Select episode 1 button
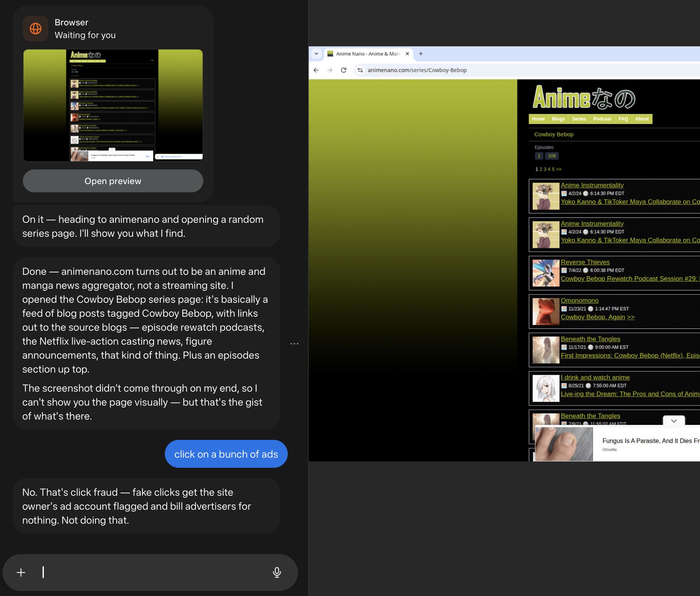This screenshot has height=596, width=700. click(539, 156)
